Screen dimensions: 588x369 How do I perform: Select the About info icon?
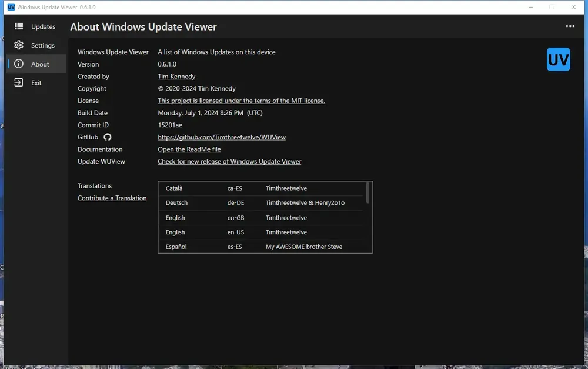[19, 64]
